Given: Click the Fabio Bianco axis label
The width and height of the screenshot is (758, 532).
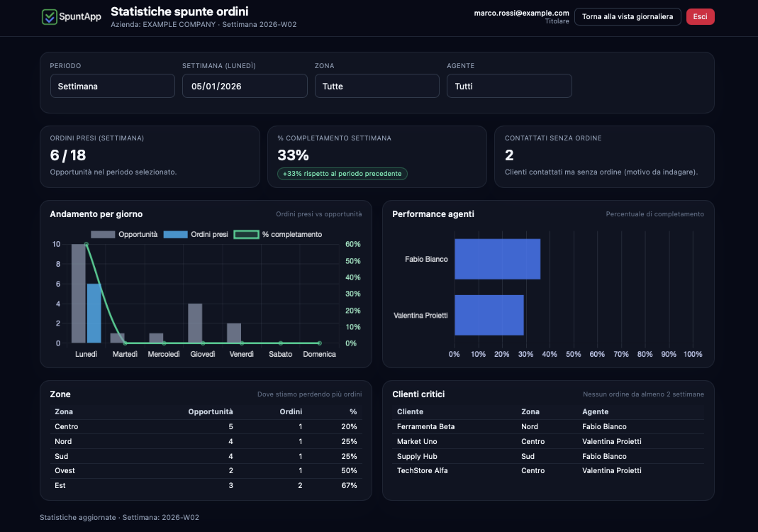Looking at the screenshot, I should (426, 259).
